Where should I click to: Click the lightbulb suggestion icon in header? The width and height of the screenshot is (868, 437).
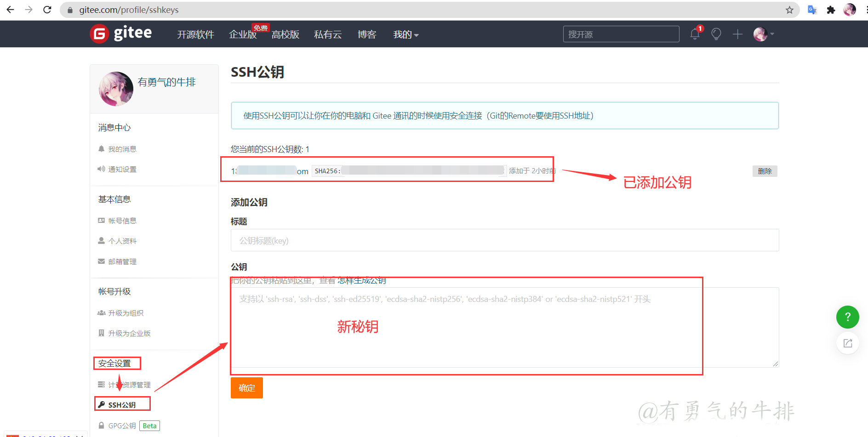(x=716, y=34)
